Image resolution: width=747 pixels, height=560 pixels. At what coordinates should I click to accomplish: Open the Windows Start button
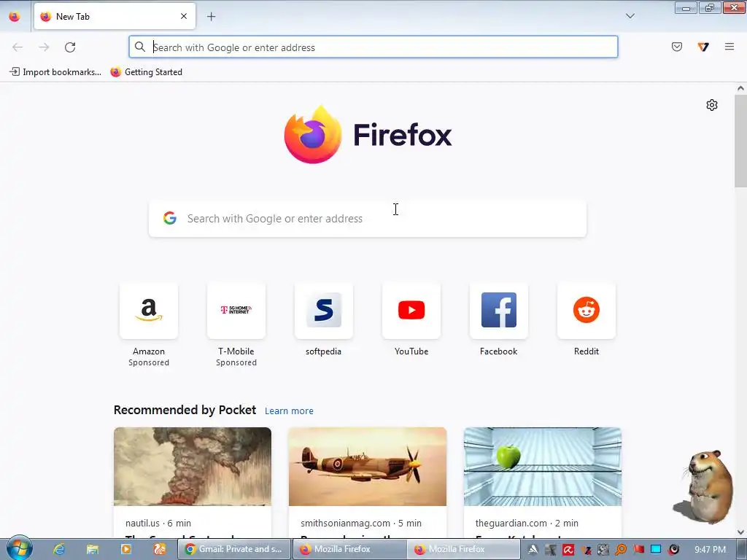click(x=19, y=548)
